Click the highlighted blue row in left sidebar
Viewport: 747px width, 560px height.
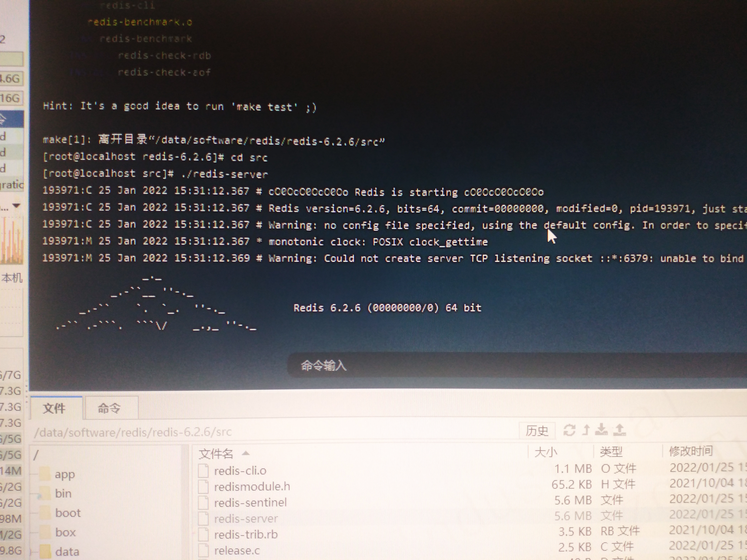pos(12,119)
